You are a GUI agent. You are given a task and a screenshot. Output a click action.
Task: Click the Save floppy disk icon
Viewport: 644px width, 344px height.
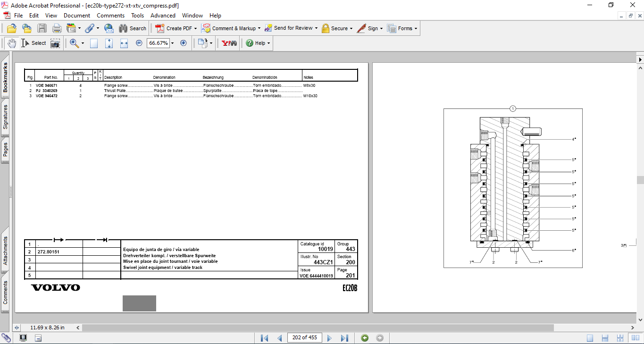[42, 28]
